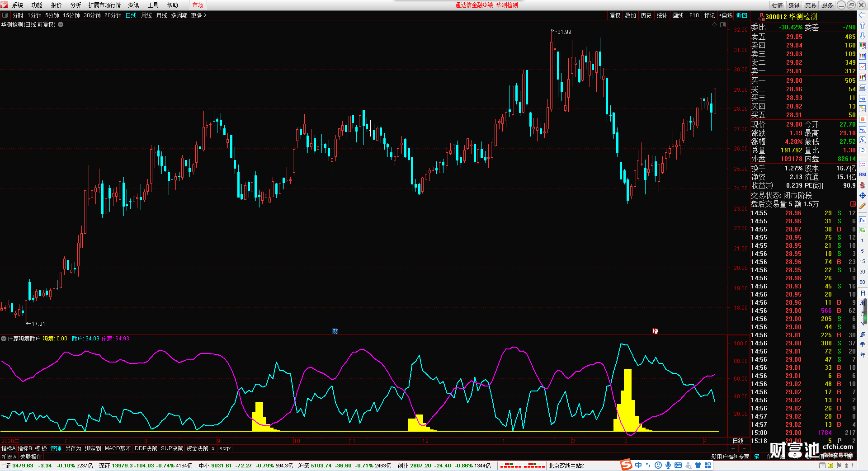Open the Sogou soft keyboard icon

[678, 465]
